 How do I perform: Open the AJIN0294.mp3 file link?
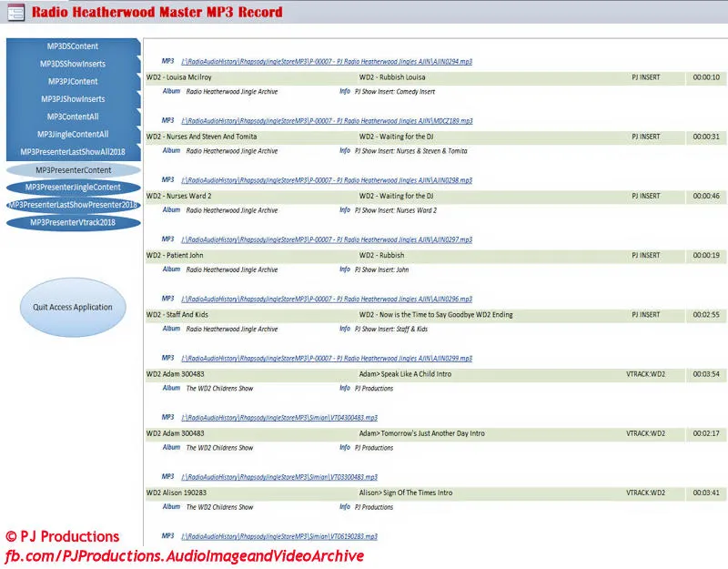click(327, 62)
